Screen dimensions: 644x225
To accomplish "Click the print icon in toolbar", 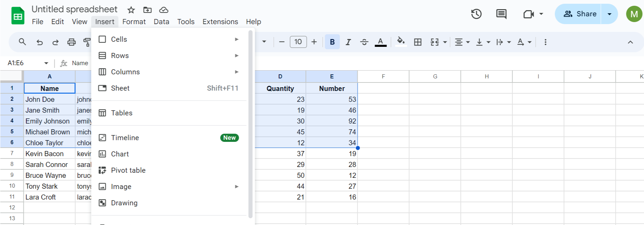I will coord(71,42).
